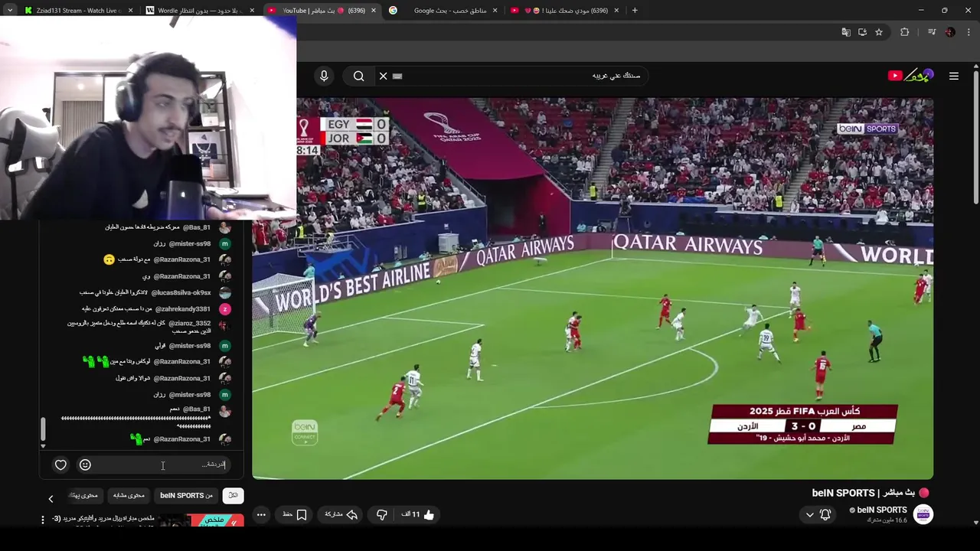Screen dimensions: 980x551
Task: Open the Chrome three-dot menu
Action: pyautogui.click(x=969, y=32)
